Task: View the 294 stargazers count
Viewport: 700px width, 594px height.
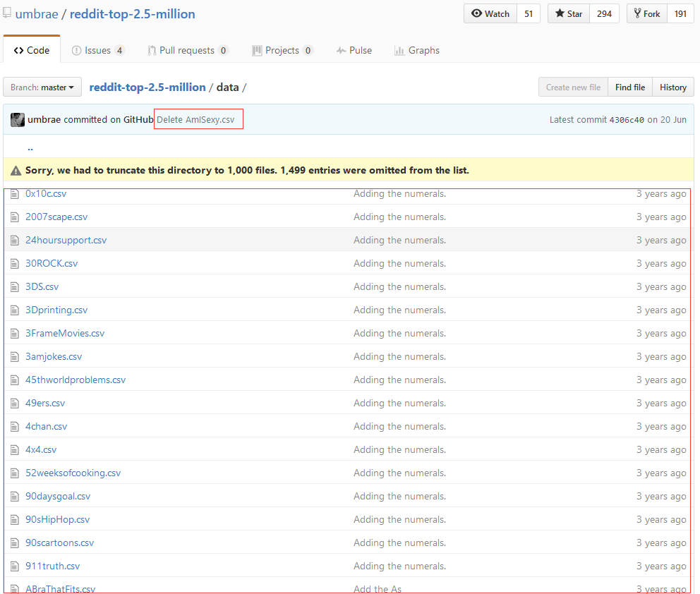Action: 604,14
